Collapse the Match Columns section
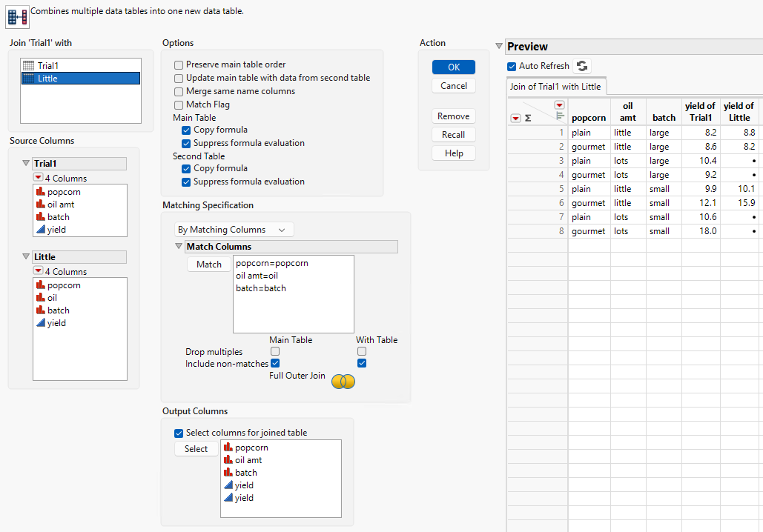 coord(179,247)
